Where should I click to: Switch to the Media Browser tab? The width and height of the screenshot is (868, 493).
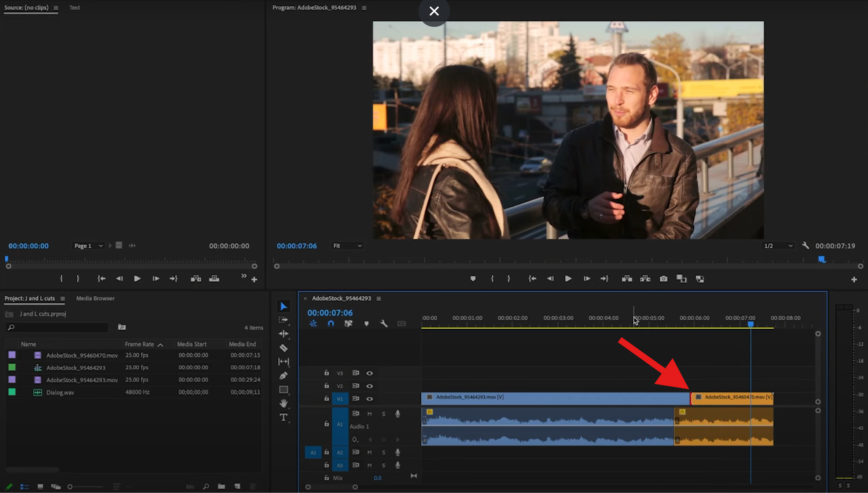[95, 298]
